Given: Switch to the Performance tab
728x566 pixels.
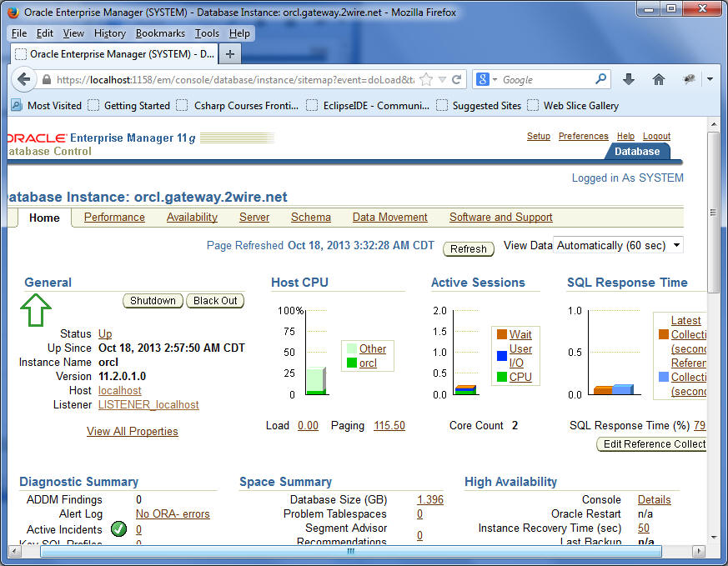Looking at the screenshot, I should 114,217.
